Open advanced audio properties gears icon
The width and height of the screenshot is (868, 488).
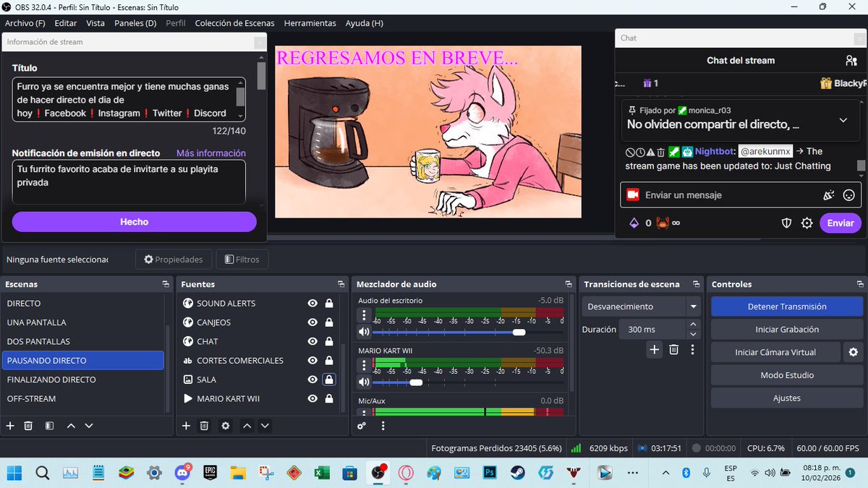point(362,426)
